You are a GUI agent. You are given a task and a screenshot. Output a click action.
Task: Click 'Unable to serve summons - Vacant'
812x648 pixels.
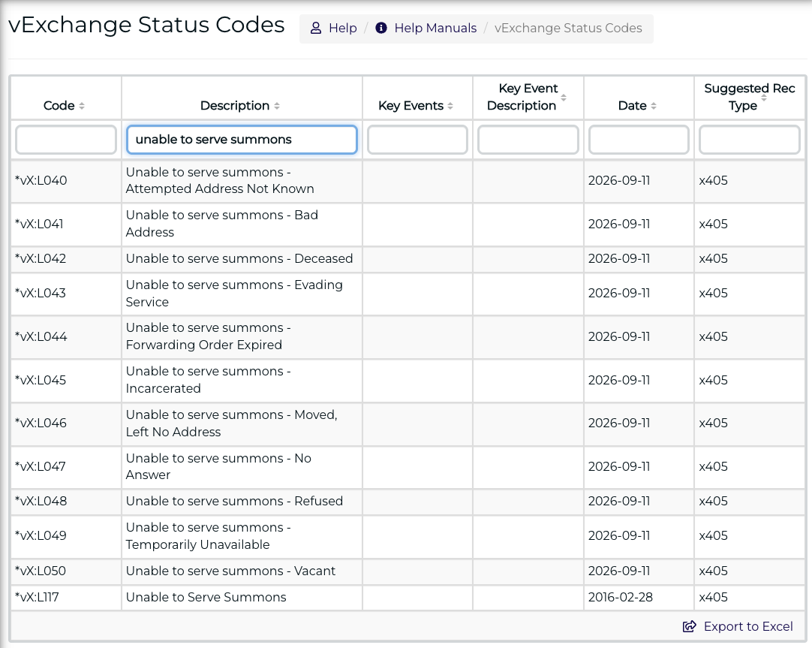(x=230, y=571)
